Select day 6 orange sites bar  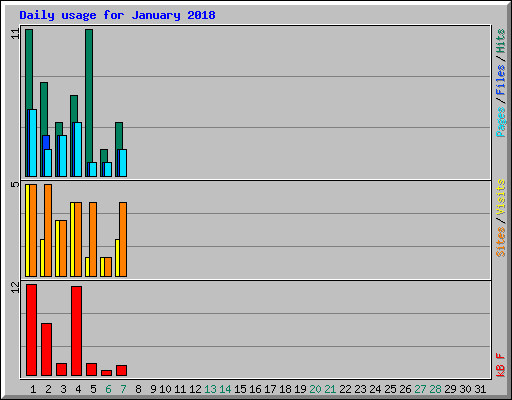[x=108, y=267]
